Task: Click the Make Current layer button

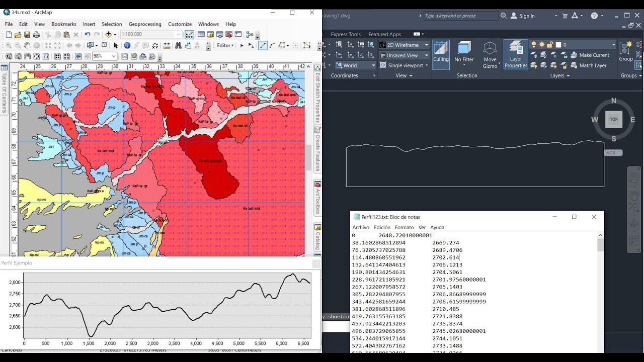Action: point(590,55)
